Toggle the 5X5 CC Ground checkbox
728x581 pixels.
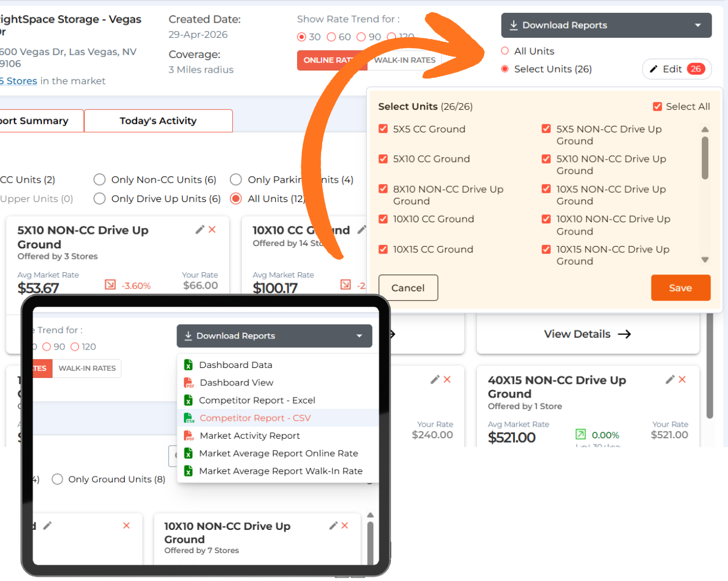coord(383,129)
